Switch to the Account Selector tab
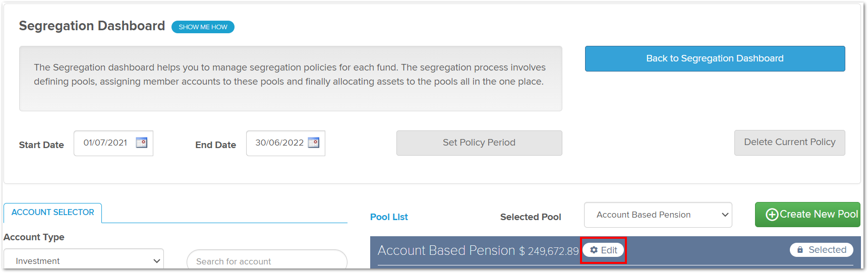 [53, 213]
